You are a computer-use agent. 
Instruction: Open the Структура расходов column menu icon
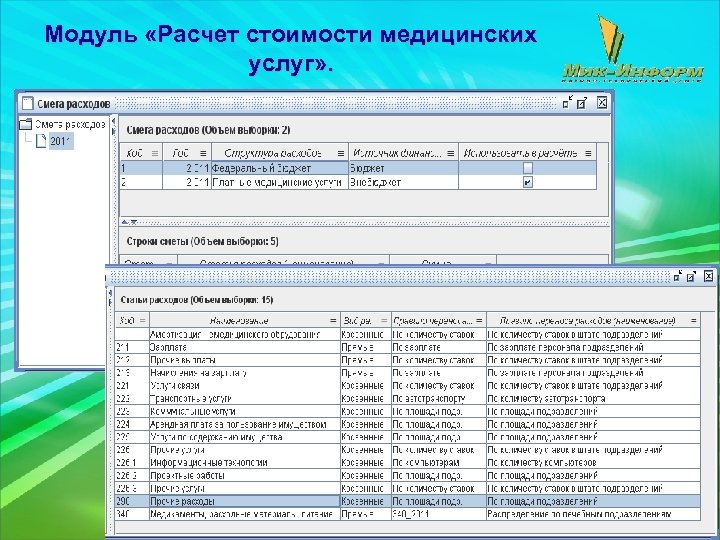tap(341, 153)
